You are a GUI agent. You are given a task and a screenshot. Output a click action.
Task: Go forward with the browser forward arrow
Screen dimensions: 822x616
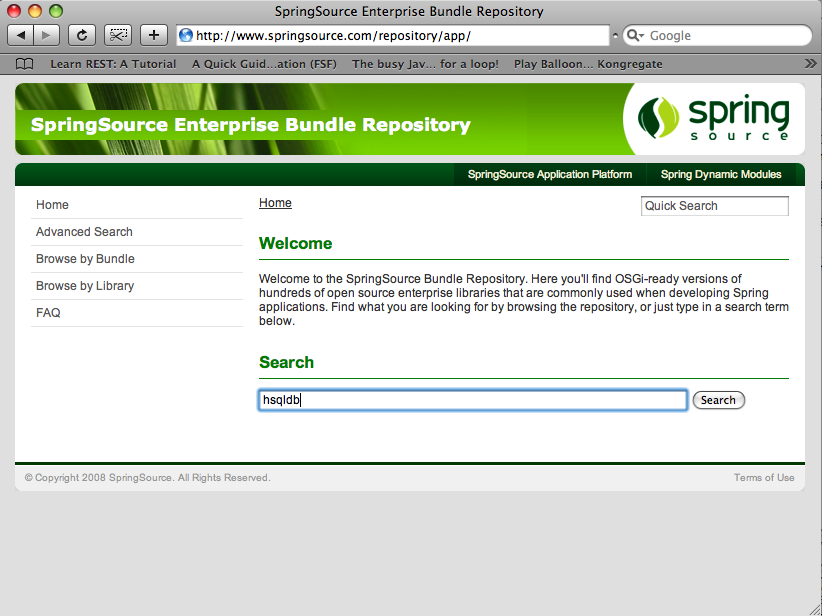(47, 36)
